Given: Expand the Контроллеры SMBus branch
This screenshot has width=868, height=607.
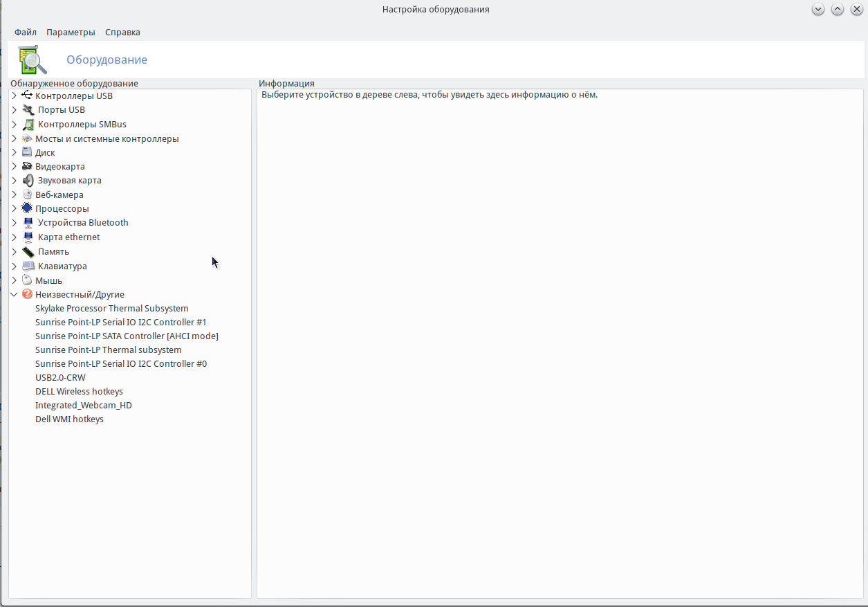Looking at the screenshot, I should click(x=15, y=125).
